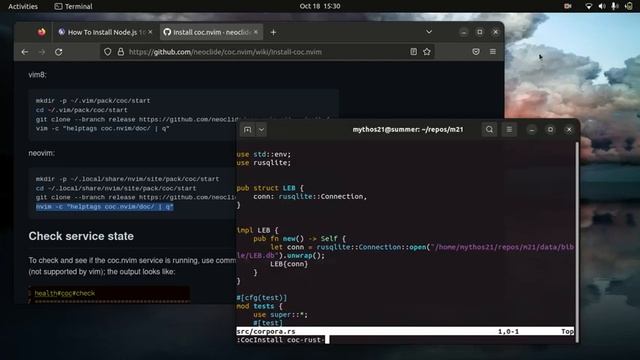Click the #[cfg(test)] attribute line

[x=262, y=298]
